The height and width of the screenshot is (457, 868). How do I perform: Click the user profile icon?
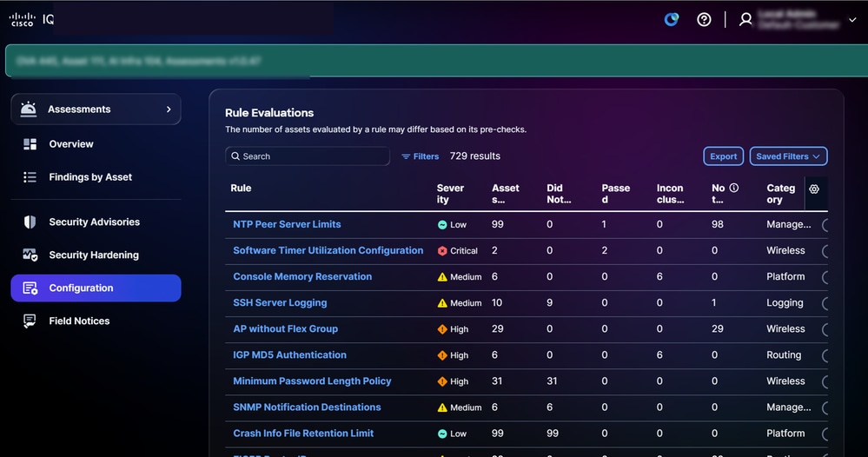coord(745,19)
